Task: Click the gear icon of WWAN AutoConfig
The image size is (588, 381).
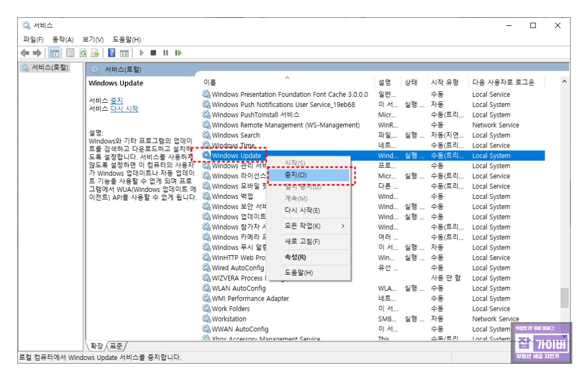Action: point(206,329)
